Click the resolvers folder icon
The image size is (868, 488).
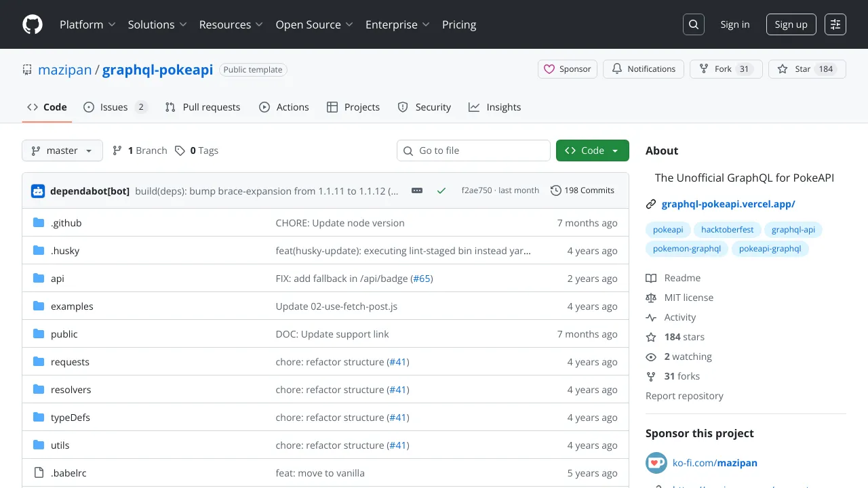(39, 390)
